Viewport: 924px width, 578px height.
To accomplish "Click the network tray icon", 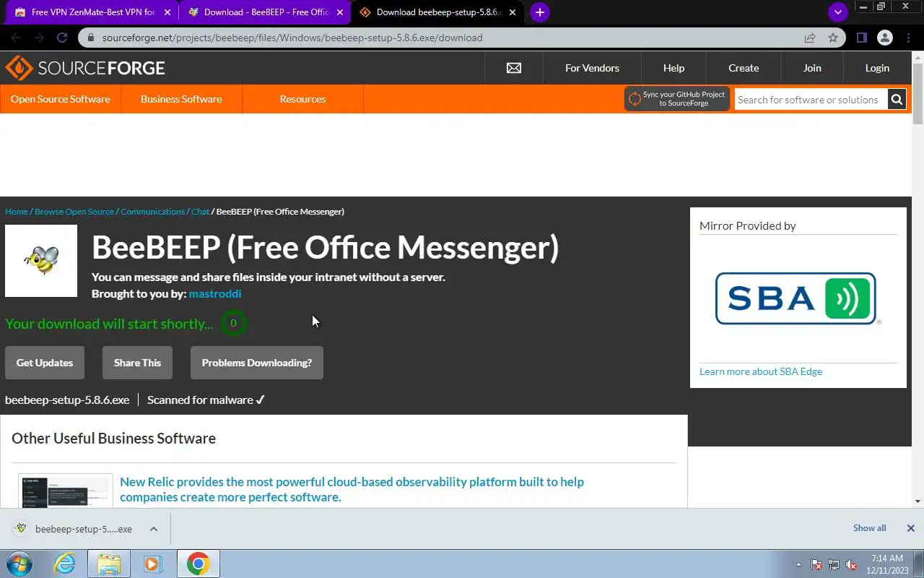I will pyautogui.click(x=834, y=564).
